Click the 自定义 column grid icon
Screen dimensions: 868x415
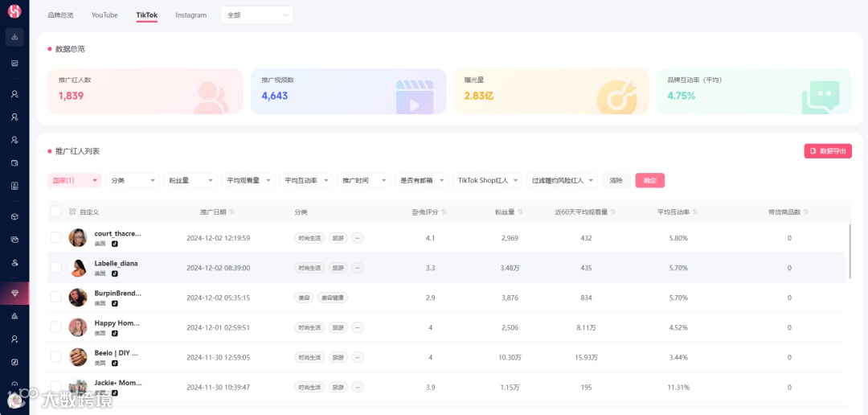(x=72, y=212)
